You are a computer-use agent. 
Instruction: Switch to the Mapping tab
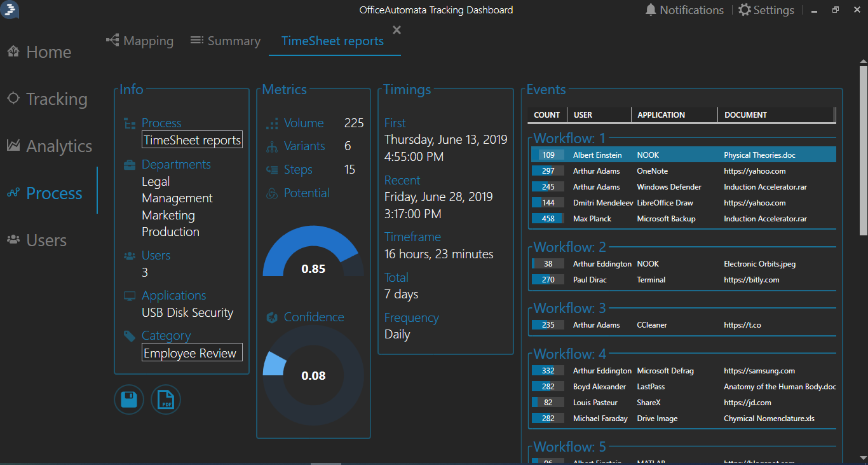(x=140, y=41)
